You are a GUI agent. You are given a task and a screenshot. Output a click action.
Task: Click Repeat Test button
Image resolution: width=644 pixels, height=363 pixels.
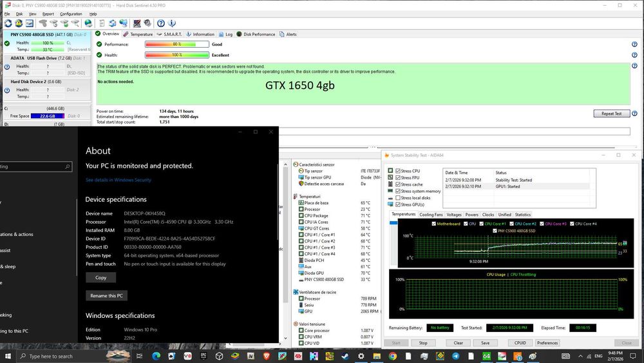[x=612, y=113]
